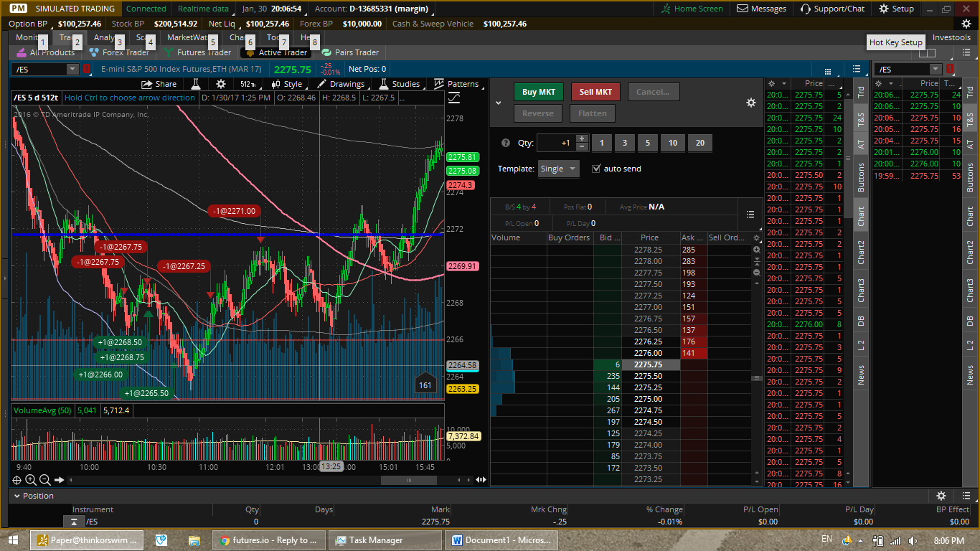
Task: Click the Flatten button
Action: [592, 113]
